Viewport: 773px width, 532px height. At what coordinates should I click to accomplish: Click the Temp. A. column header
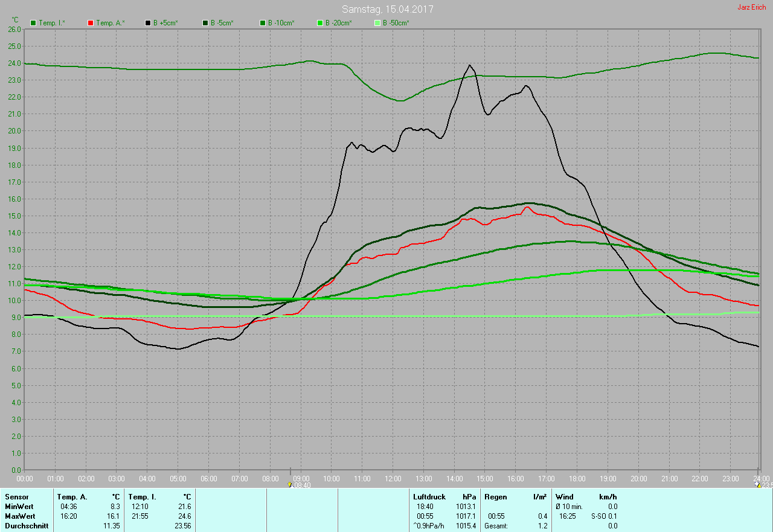(x=72, y=497)
